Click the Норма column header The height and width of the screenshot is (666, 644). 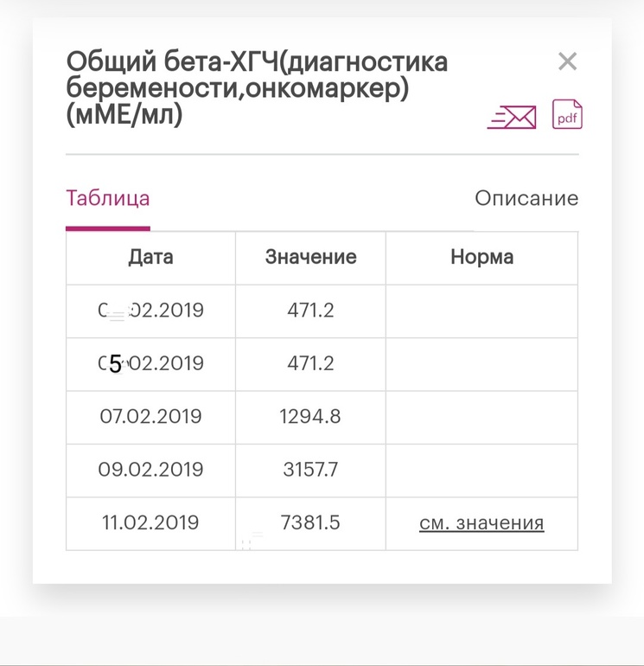tap(481, 257)
